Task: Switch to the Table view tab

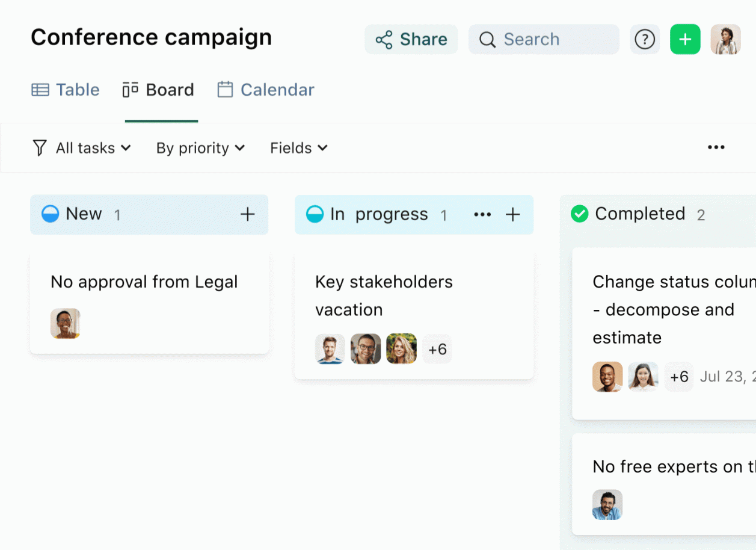Action: point(66,90)
